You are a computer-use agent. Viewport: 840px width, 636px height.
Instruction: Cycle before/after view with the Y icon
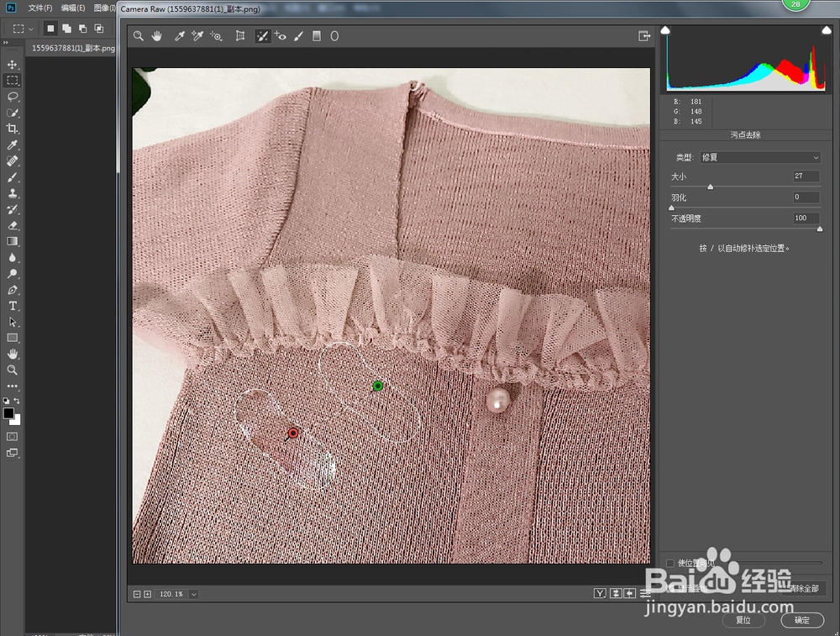(x=600, y=593)
